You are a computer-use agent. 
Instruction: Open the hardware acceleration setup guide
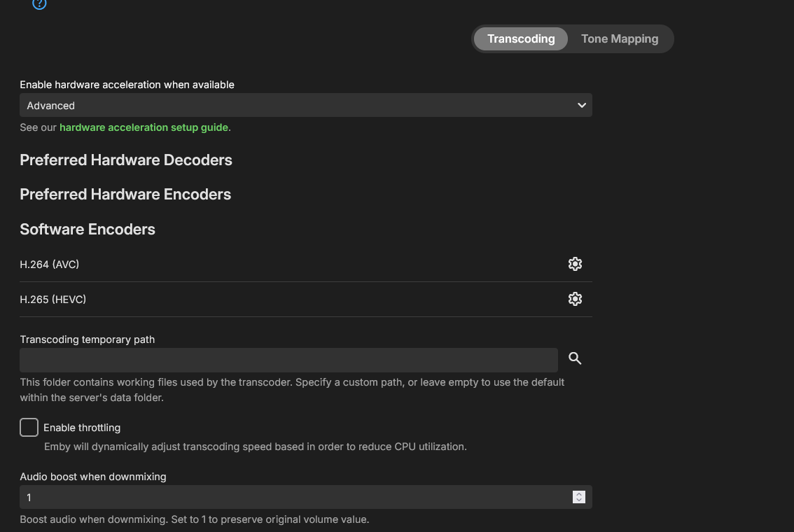point(144,127)
